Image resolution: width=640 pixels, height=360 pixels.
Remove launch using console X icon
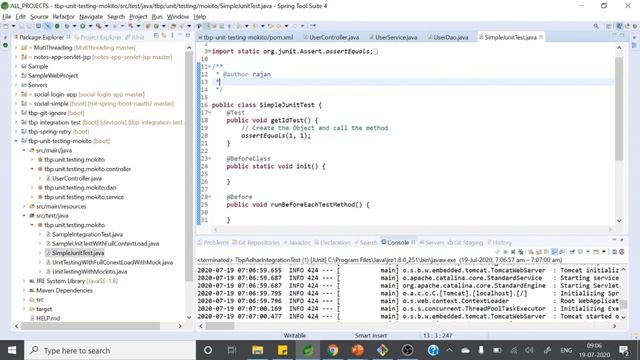coord(513,252)
